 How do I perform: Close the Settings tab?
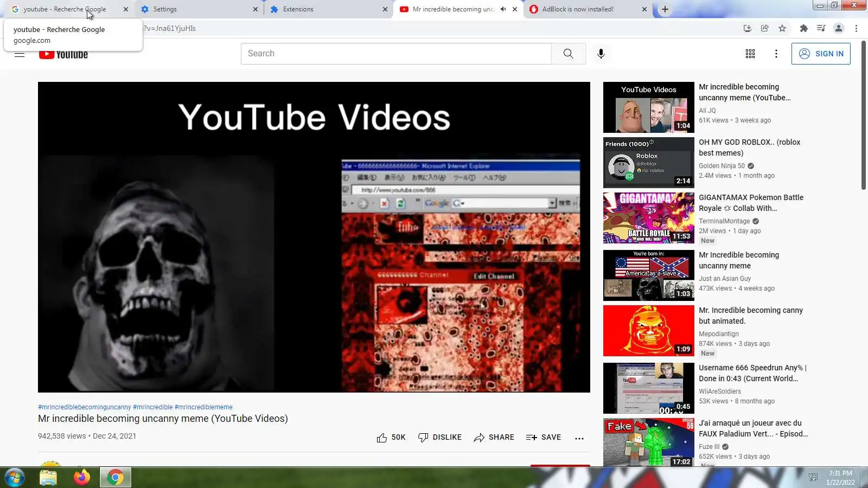256,9
